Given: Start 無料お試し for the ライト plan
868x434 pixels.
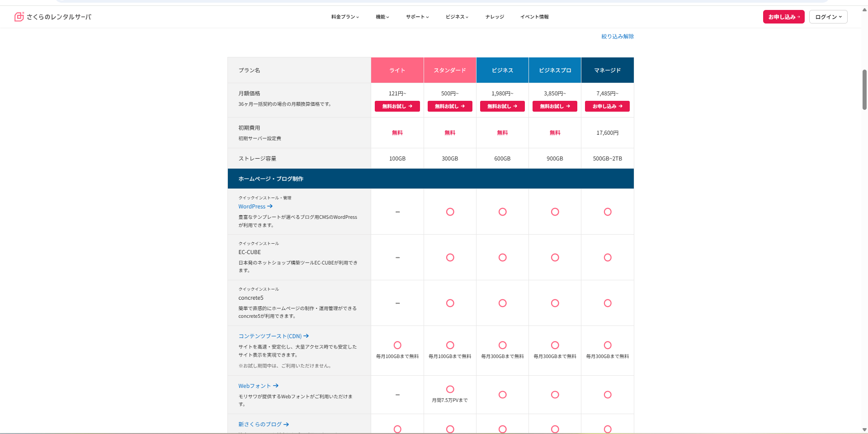Looking at the screenshot, I should click(x=397, y=106).
